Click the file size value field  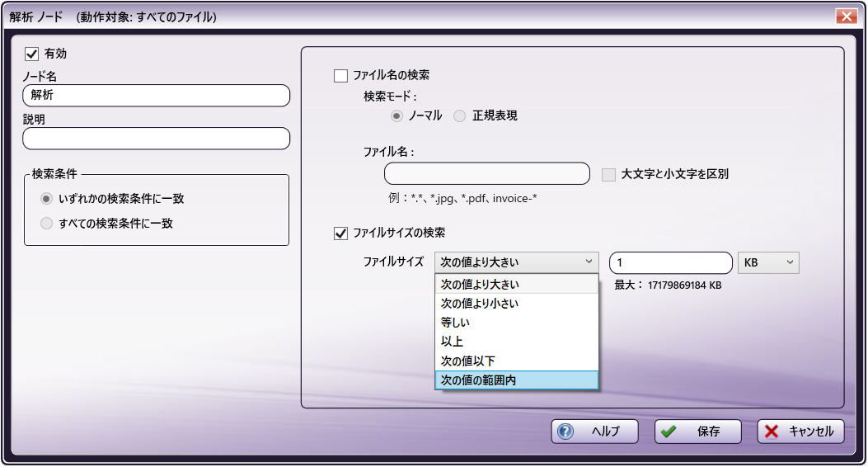[671, 262]
